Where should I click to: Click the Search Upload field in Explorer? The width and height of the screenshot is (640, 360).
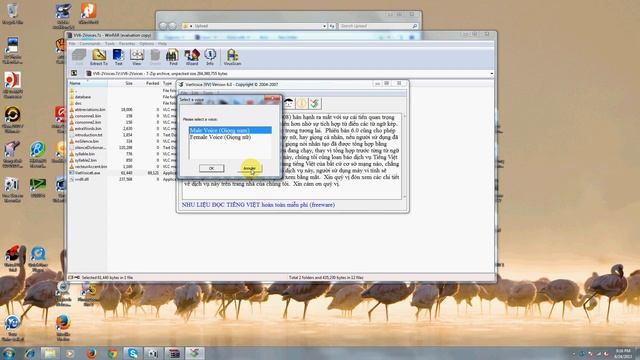pos(378,26)
